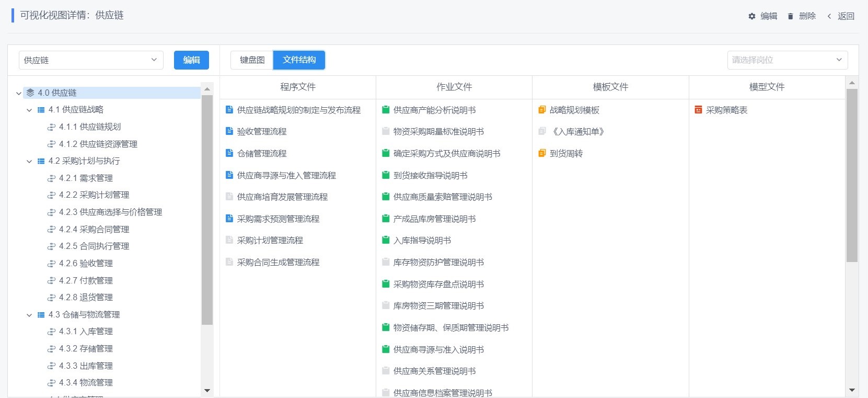The width and height of the screenshot is (868, 398).
Task: Open 采购计划管理流程 file
Action: [x=270, y=240]
